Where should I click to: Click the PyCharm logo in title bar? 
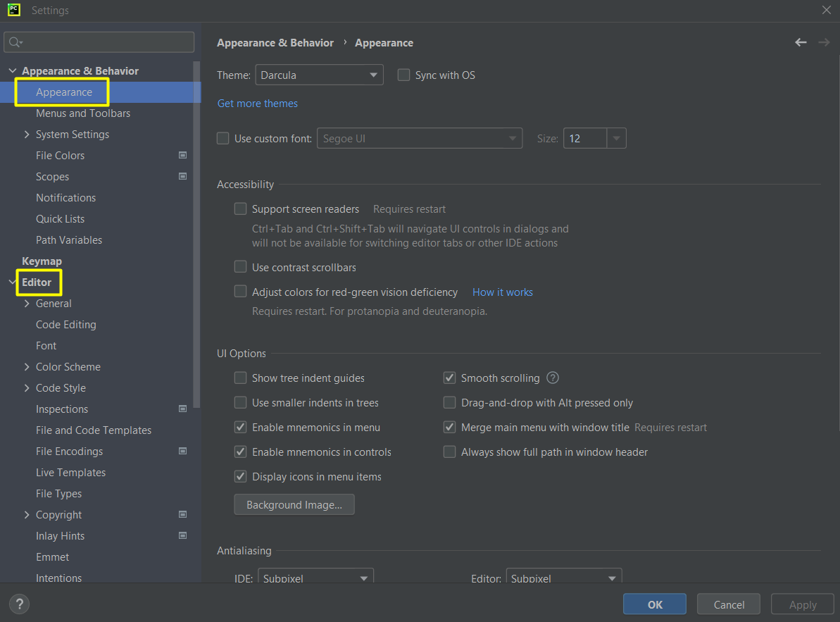(x=14, y=10)
